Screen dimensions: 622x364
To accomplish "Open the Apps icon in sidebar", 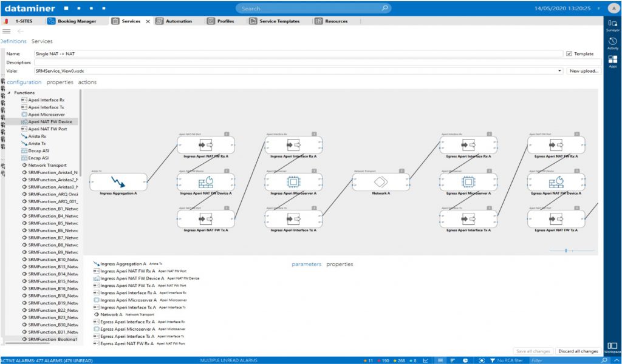I will [612, 61].
